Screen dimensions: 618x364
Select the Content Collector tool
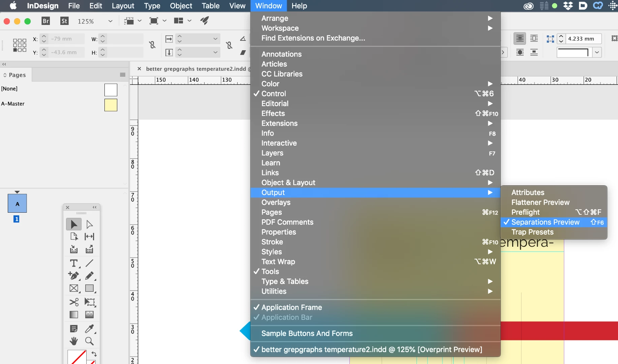pyautogui.click(x=74, y=250)
